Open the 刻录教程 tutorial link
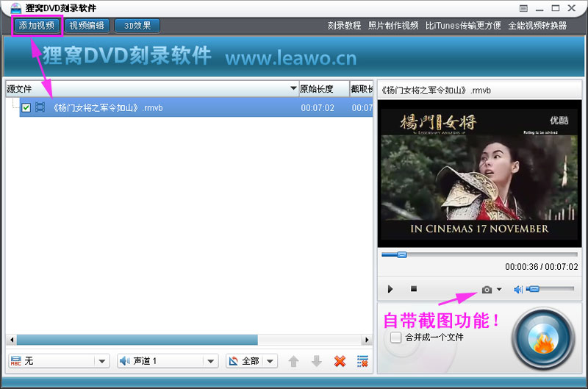Image resolution: width=588 pixels, height=389 pixels. pos(344,26)
